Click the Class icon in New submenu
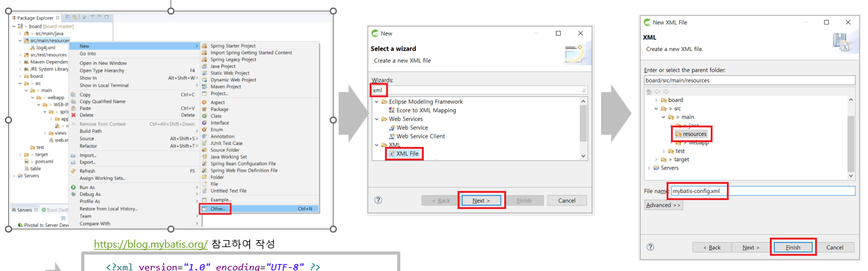Image resolution: width=868 pixels, height=271 pixels. coord(205,116)
